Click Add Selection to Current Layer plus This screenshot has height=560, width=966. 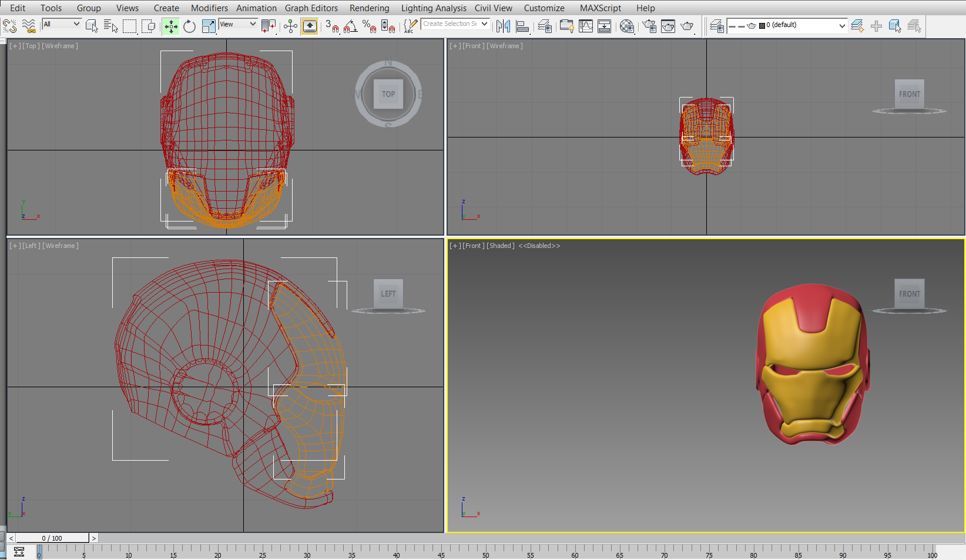[x=876, y=26]
